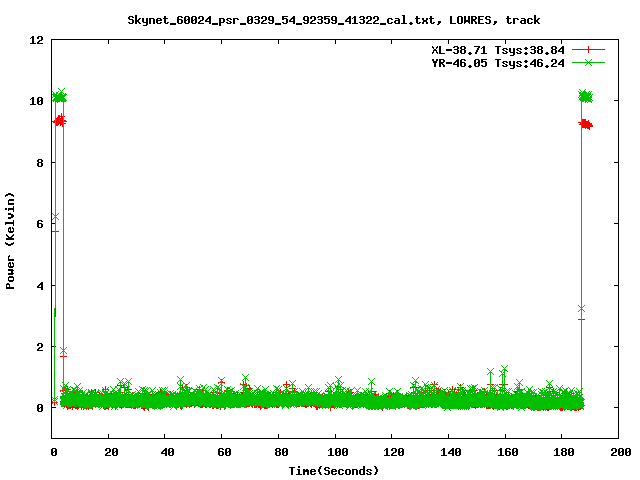Click the y-axis tick label 2
Screen dimensions: 640x480
point(40,347)
